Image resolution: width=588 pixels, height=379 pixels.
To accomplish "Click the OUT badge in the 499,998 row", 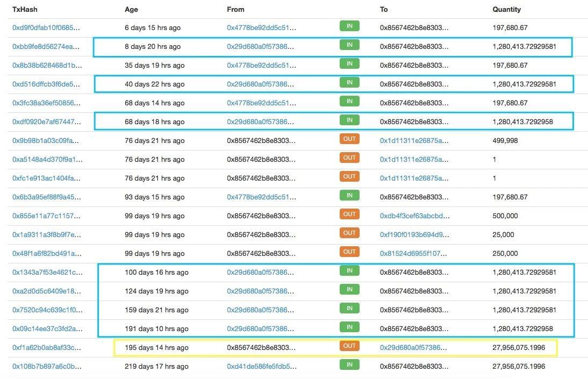I will click(x=349, y=139).
